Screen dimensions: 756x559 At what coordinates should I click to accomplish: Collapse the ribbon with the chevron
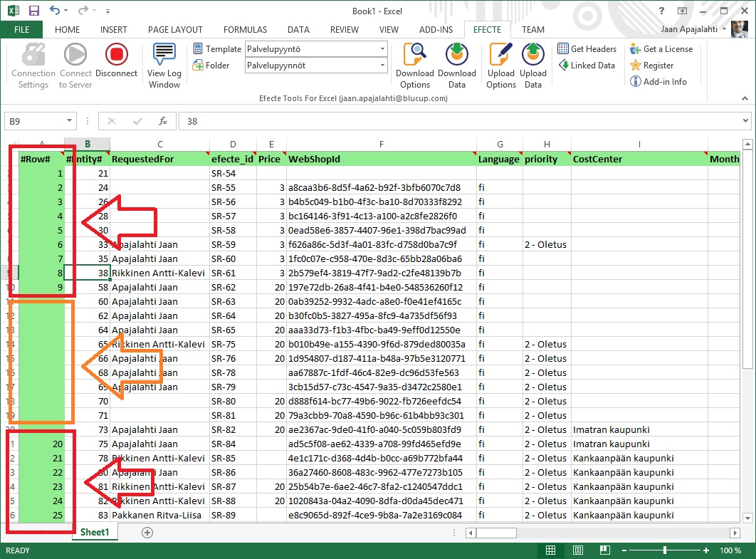(745, 98)
